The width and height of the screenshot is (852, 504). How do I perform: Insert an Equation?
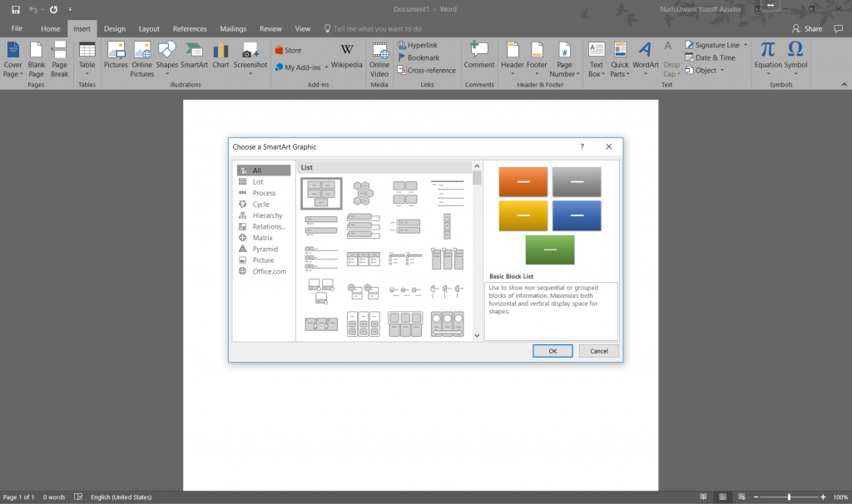pos(765,58)
